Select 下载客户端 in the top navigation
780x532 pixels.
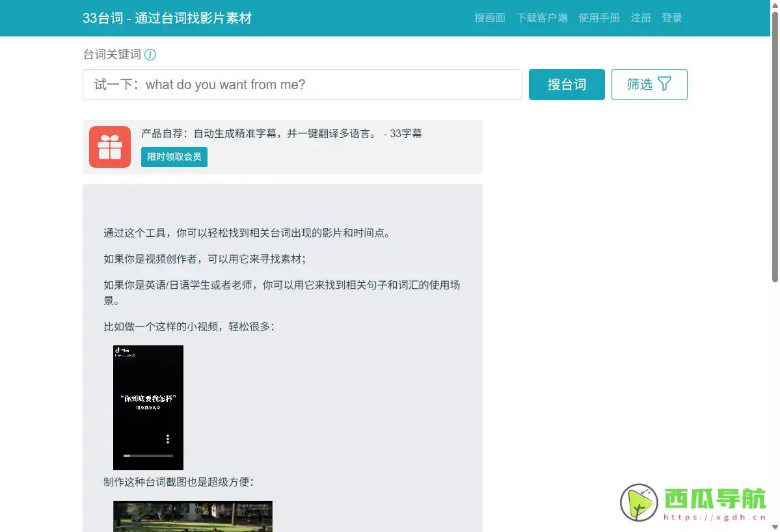pyautogui.click(x=542, y=18)
